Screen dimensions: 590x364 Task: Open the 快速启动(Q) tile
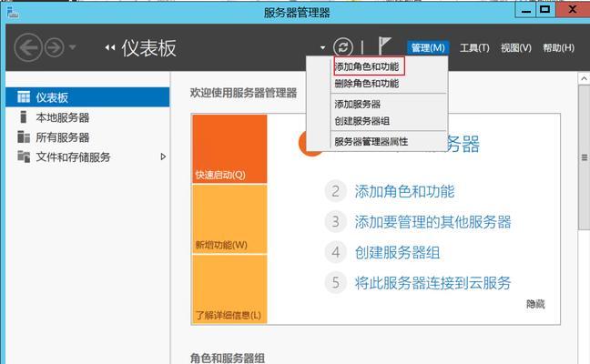(x=229, y=149)
